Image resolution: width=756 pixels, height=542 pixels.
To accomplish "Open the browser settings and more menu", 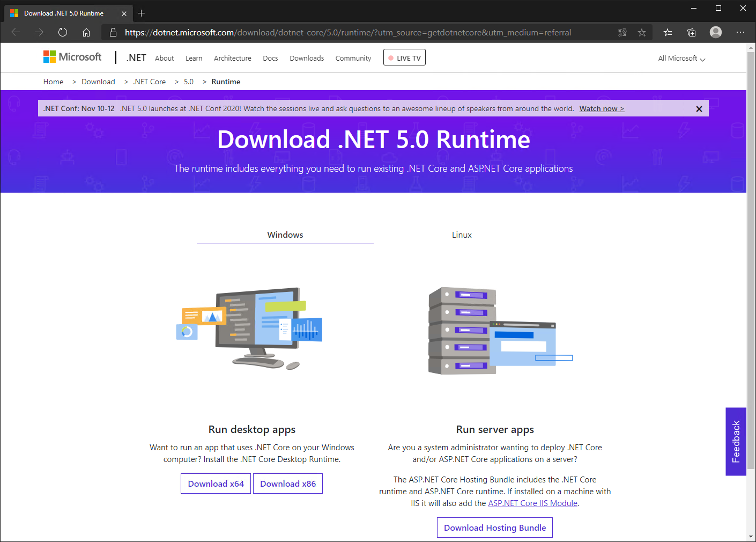I will 740,32.
